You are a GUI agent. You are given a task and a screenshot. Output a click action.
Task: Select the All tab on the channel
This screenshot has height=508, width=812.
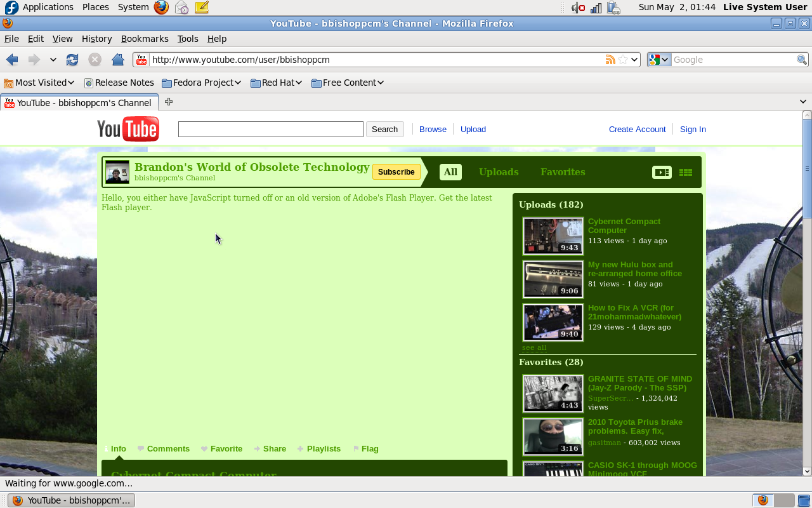(x=450, y=172)
